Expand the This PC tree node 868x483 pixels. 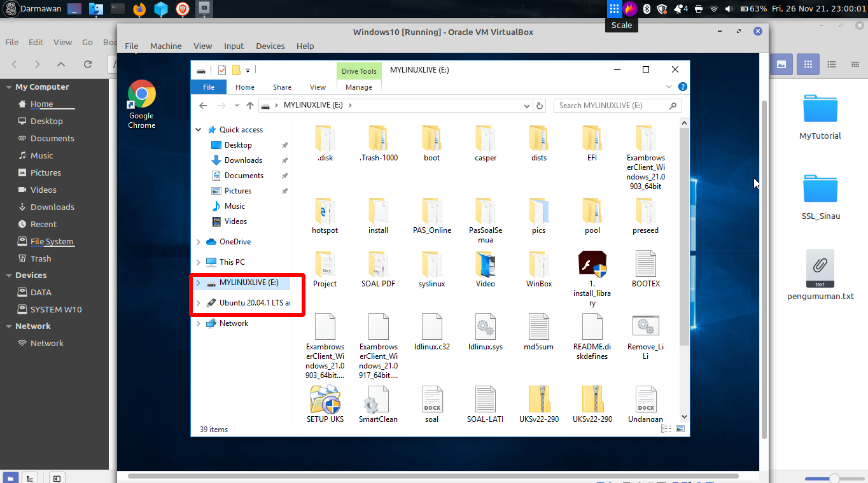point(199,262)
